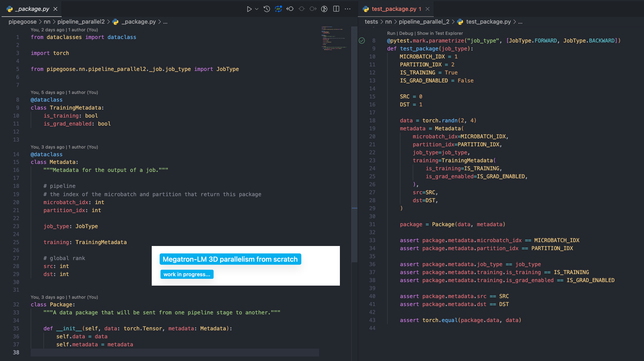644x361 pixels.
Task: Click the diff sync changes icon
Action: click(x=278, y=9)
